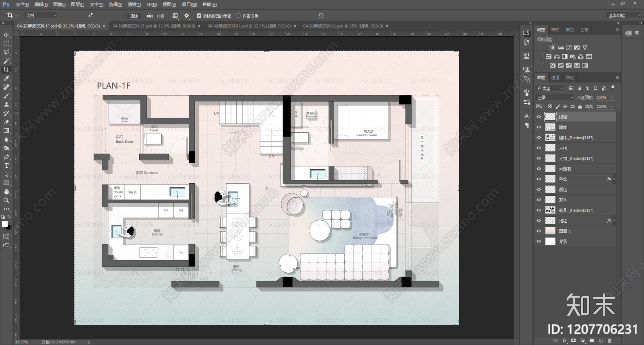
Task: Open the 基本功能 workspace dropdown
Action: pos(623,15)
